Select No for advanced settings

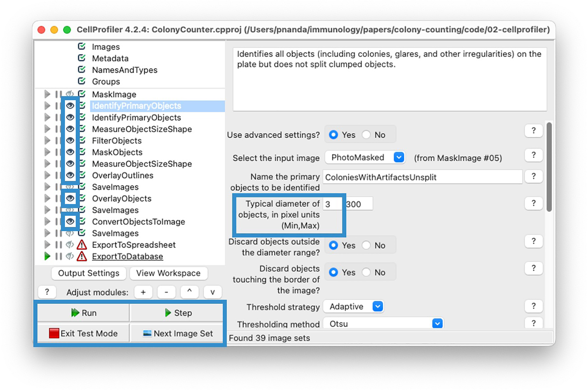[366, 135]
